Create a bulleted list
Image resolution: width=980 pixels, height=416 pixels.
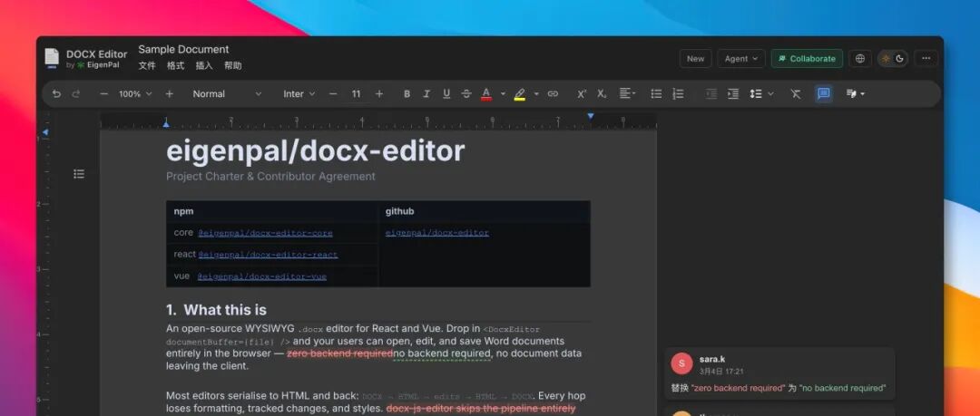coord(656,93)
